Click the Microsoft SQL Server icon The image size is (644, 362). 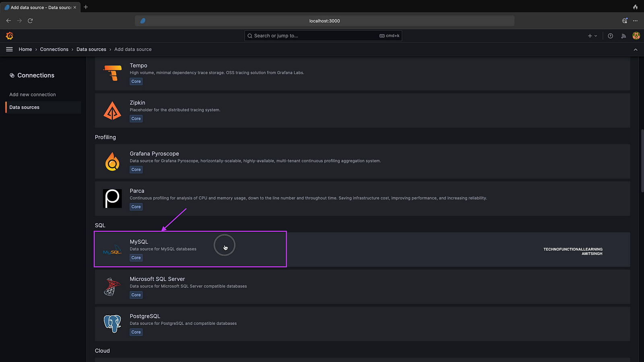(x=112, y=287)
